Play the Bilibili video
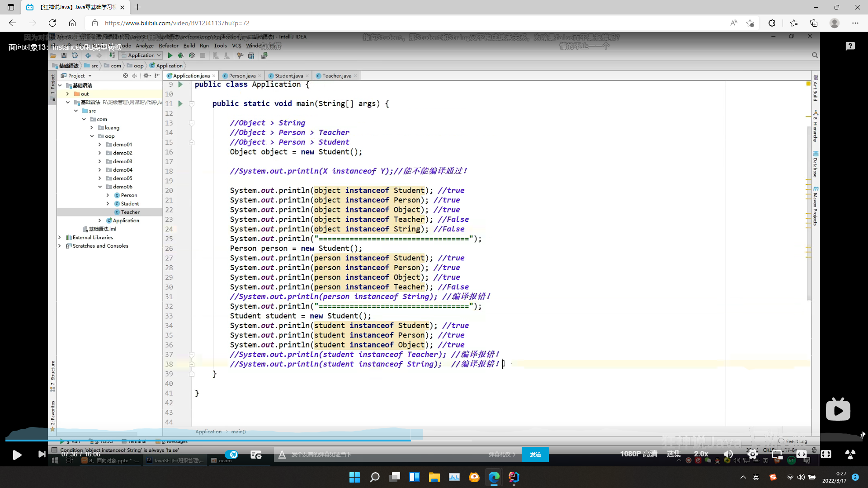 (x=17, y=455)
